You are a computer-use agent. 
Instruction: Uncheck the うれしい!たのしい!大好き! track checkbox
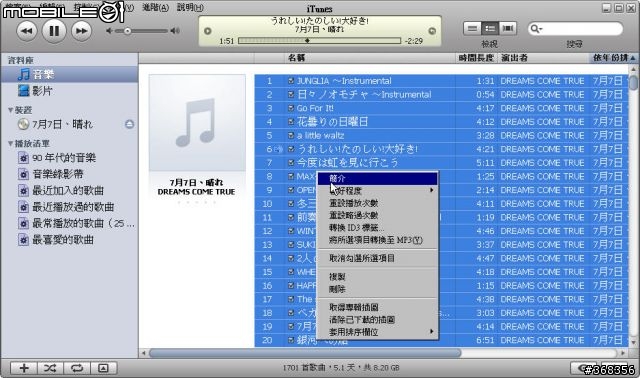pos(291,149)
